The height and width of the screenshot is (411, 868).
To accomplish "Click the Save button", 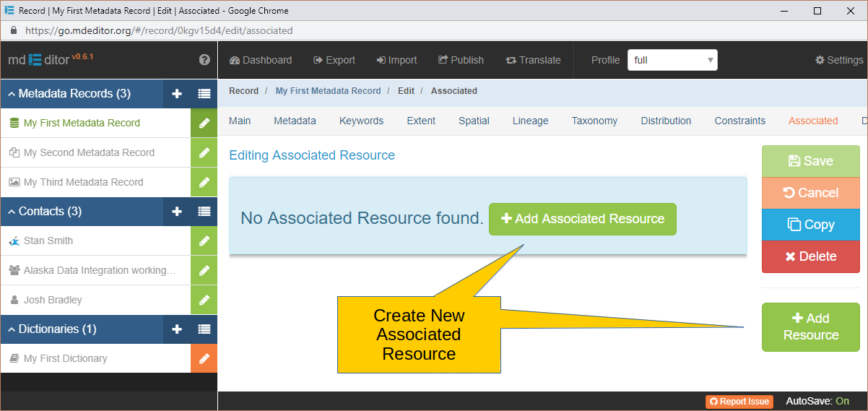I will click(811, 161).
